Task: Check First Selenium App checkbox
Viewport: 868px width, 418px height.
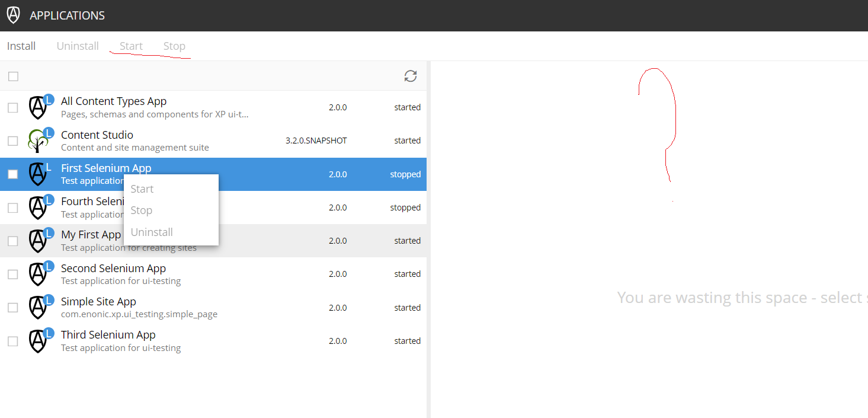Action: point(13,174)
